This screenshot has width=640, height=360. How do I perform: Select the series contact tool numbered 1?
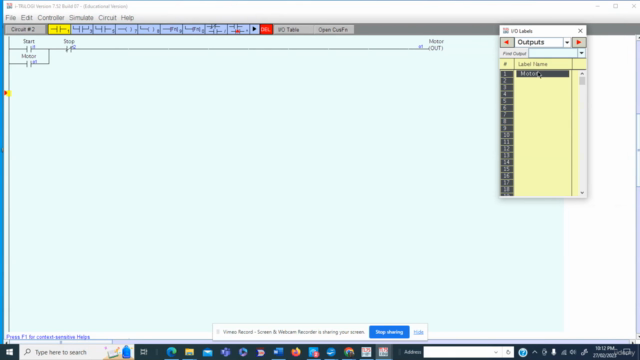(x=59, y=29)
